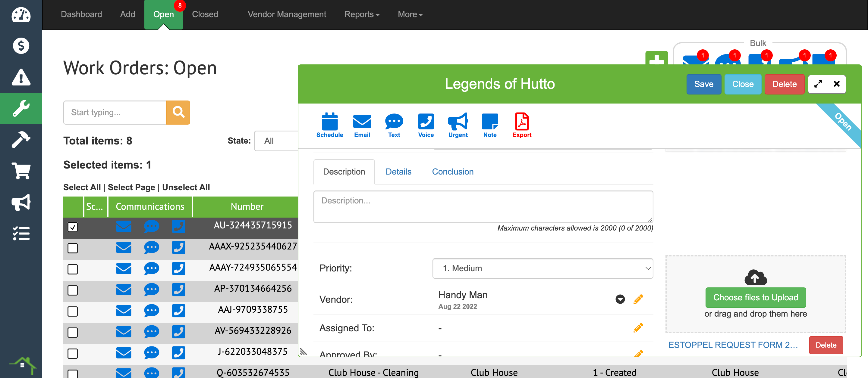
Task: Click the Voice phone icon in toolbar
Action: [426, 122]
